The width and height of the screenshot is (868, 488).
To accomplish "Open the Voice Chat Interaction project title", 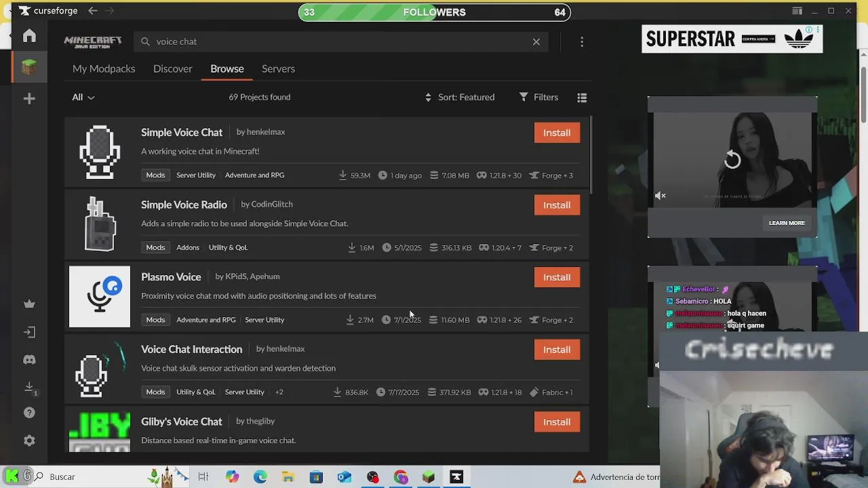I will 191,350.
